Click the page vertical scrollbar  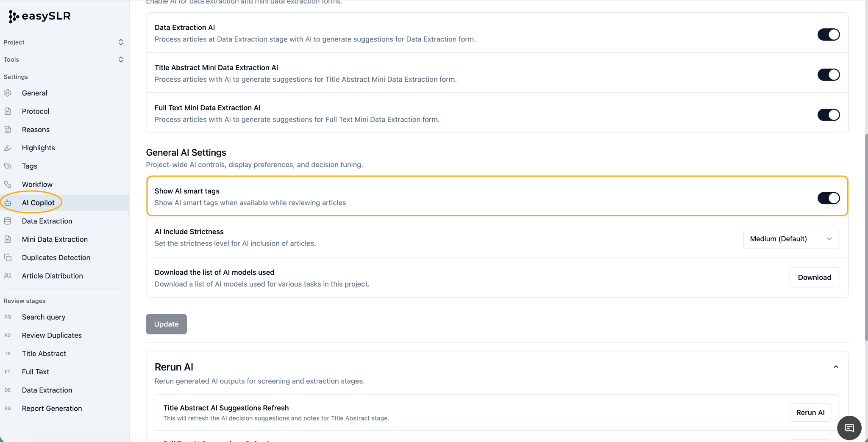coord(866,237)
